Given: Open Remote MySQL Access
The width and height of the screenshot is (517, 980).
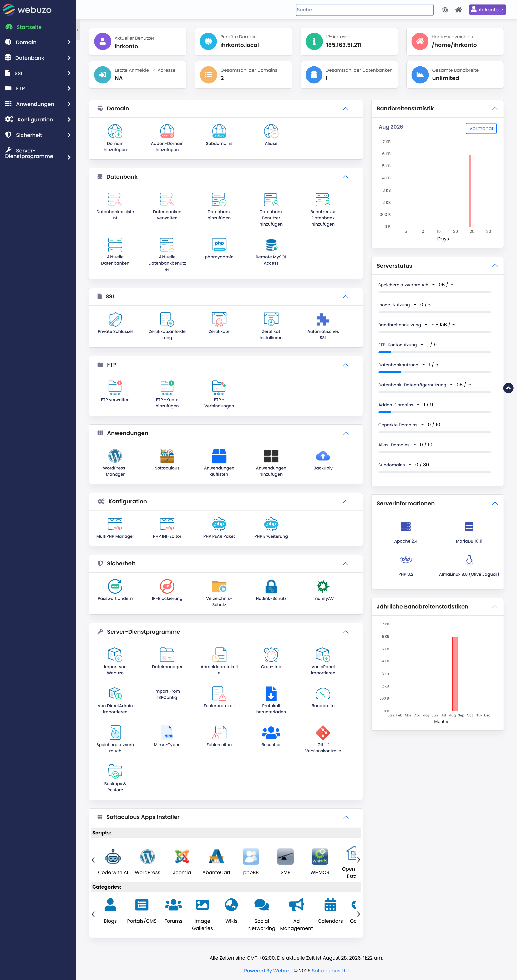Looking at the screenshot, I should (271, 245).
